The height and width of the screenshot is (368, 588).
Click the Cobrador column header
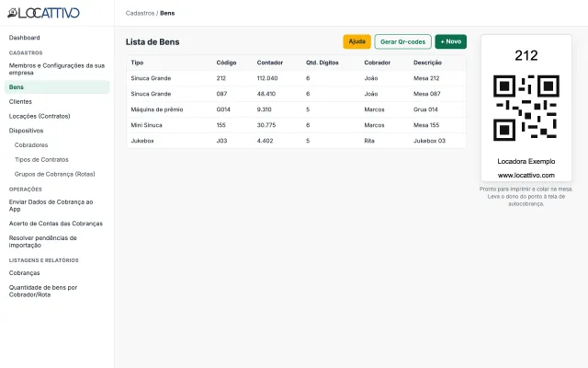click(377, 63)
